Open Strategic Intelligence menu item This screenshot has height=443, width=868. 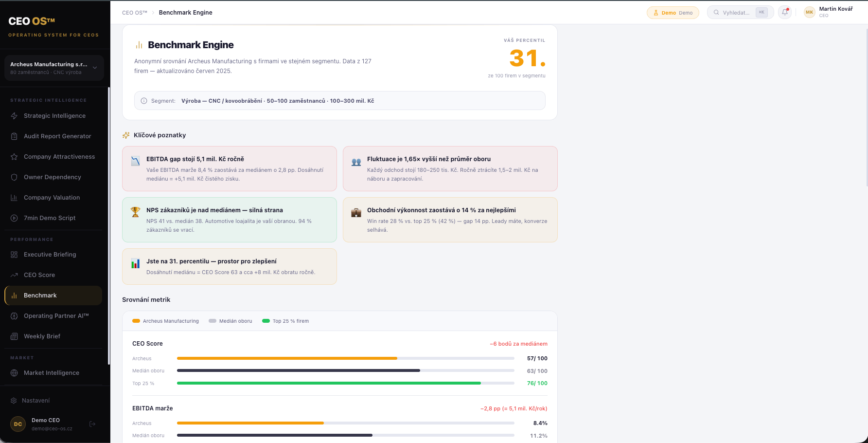coord(54,116)
